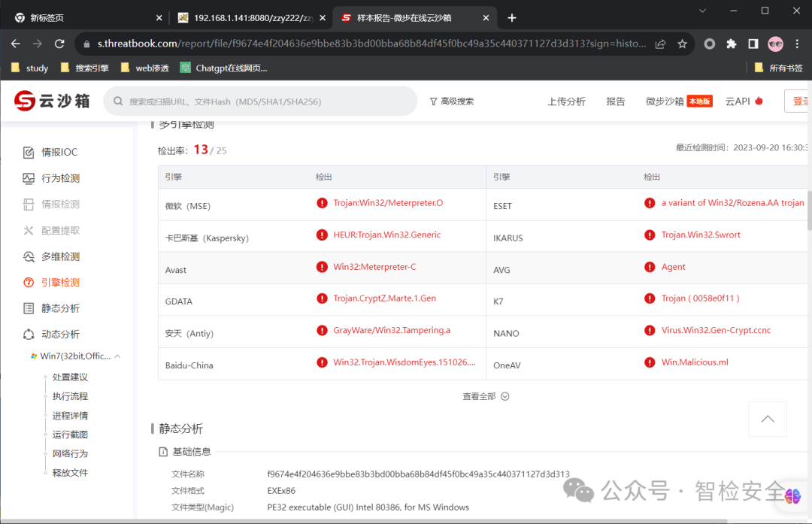The width and height of the screenshot is (812, 524).
Task: Open the study bookmark folder
Action: click(x=29, y=68)
